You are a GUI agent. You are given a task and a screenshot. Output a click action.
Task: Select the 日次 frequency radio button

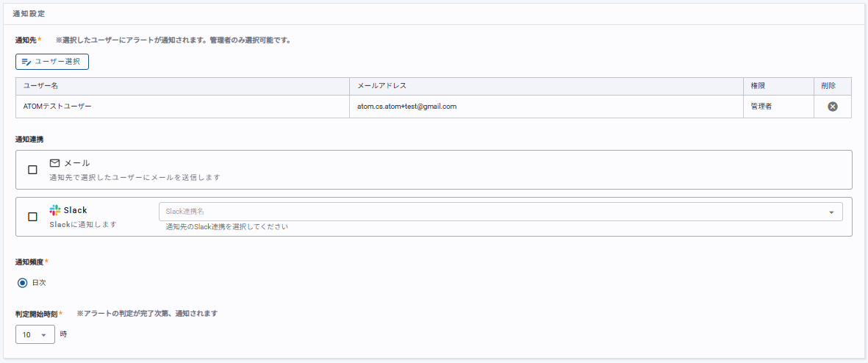[22, 282]
